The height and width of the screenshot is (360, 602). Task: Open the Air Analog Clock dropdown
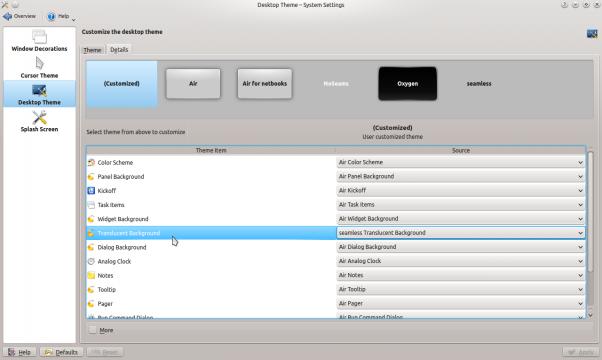461,261
